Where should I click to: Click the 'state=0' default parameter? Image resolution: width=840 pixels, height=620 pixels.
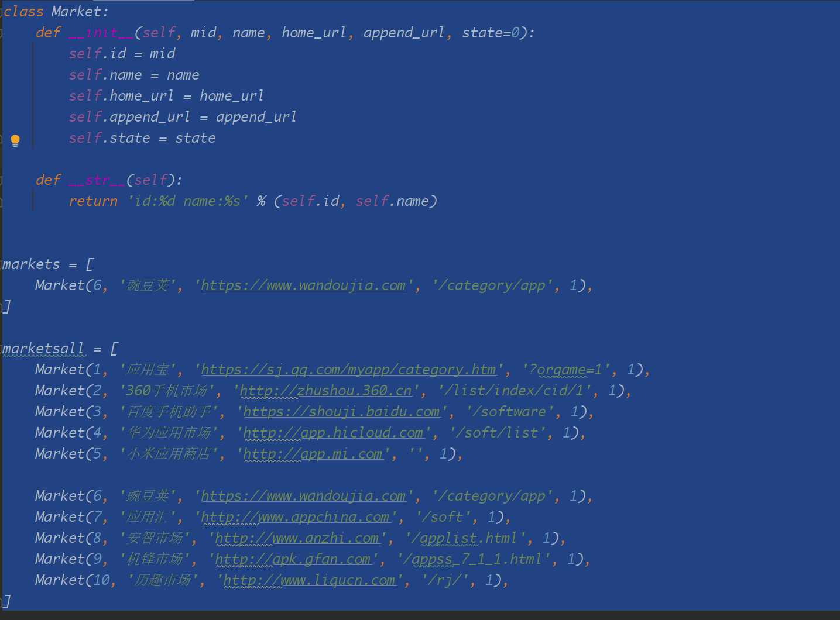491,33
